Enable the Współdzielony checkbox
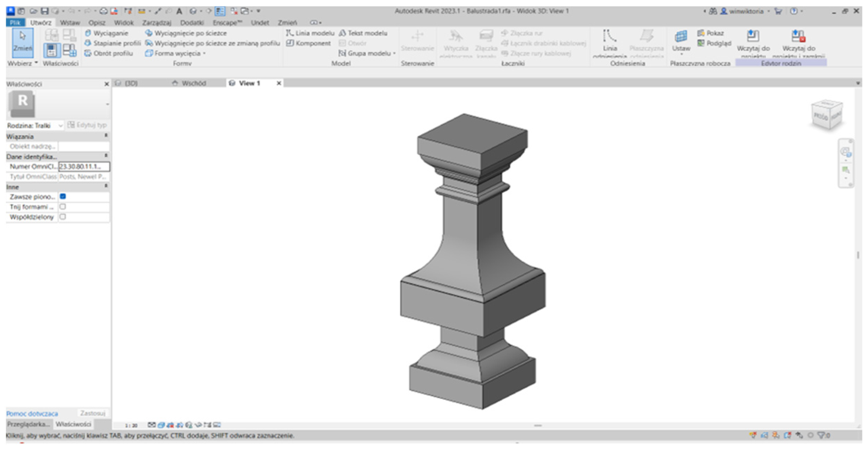Image resolution: width=868 pixels, height=449 pixels. 63,217
